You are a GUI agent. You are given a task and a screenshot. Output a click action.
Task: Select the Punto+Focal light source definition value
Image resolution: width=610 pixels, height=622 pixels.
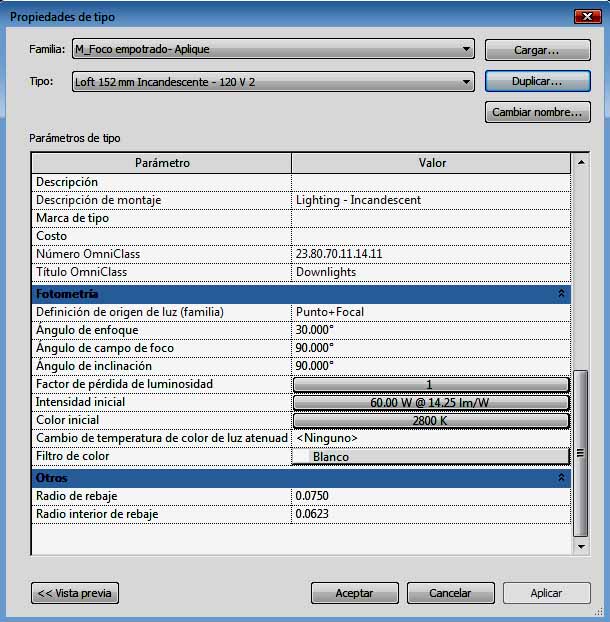tap(431, 312)
